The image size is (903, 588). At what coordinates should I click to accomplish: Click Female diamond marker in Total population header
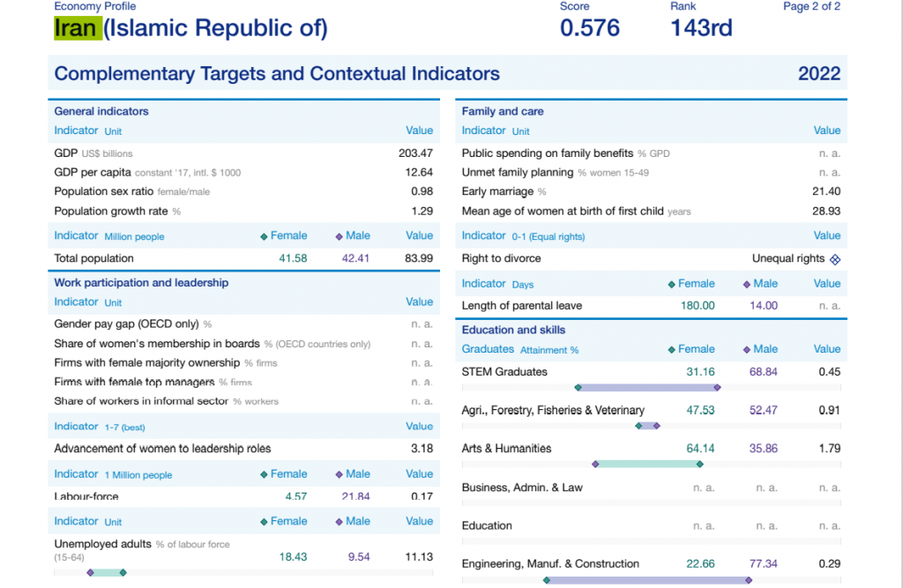pyautogui.click(x=264, y=236)
